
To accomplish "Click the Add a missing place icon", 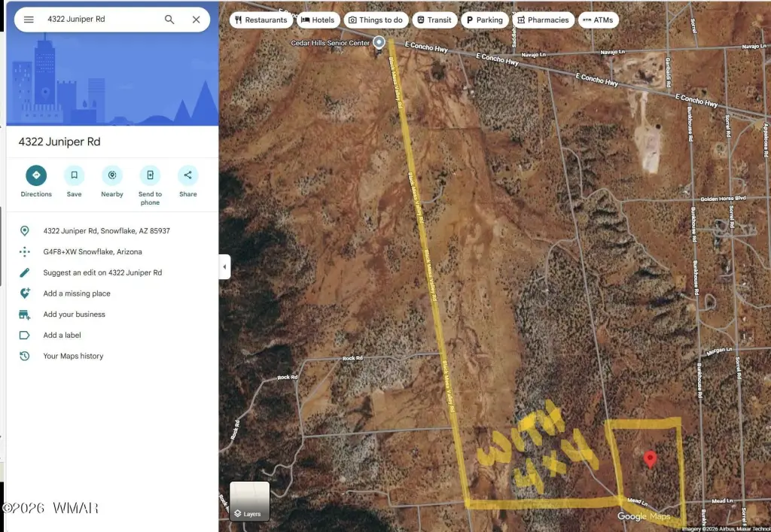I will pos(24,293).
